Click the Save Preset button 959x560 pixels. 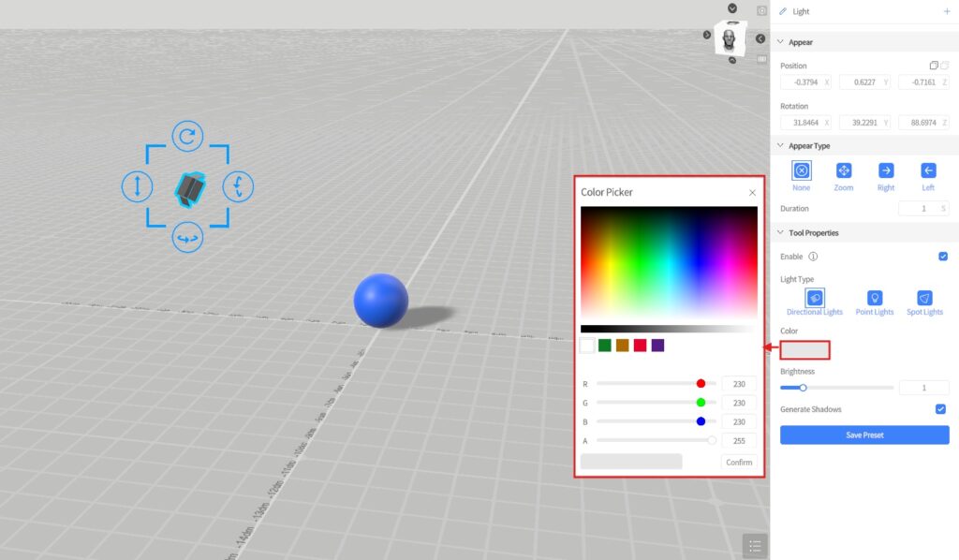(864, 435)
